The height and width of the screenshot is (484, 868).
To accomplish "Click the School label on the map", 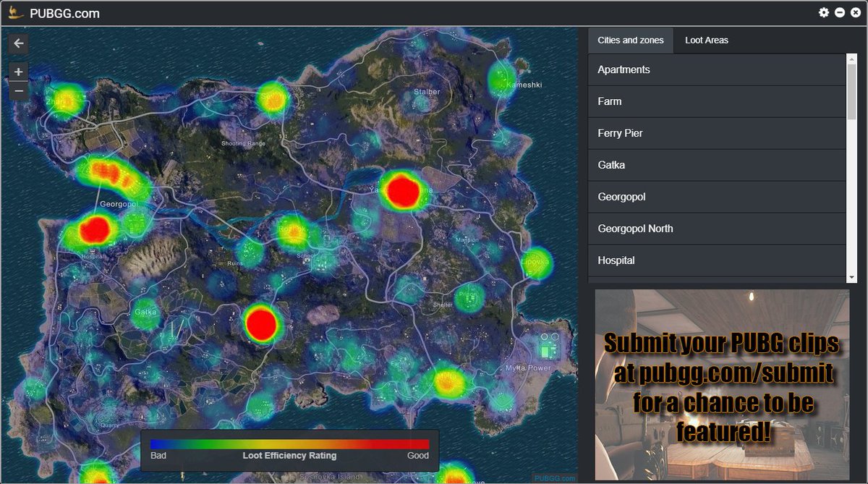I will (305, 255).
